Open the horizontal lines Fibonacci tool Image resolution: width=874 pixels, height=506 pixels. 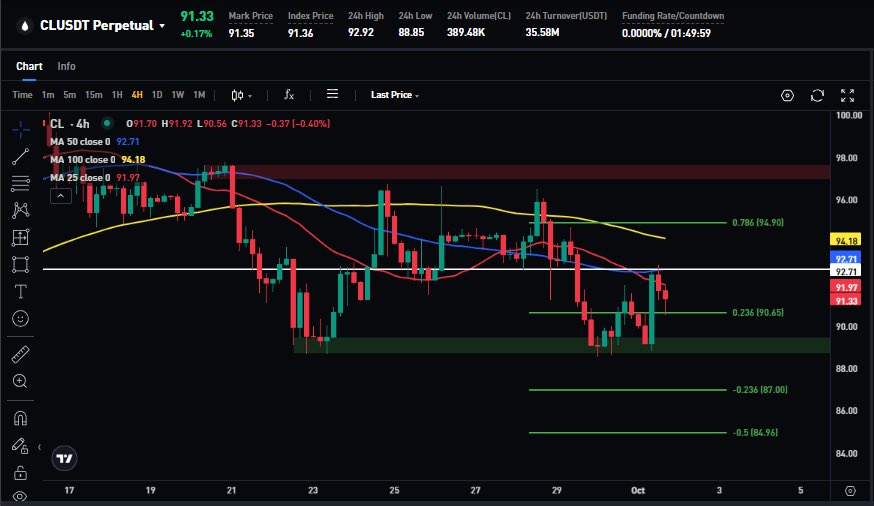tap(21, 183)
